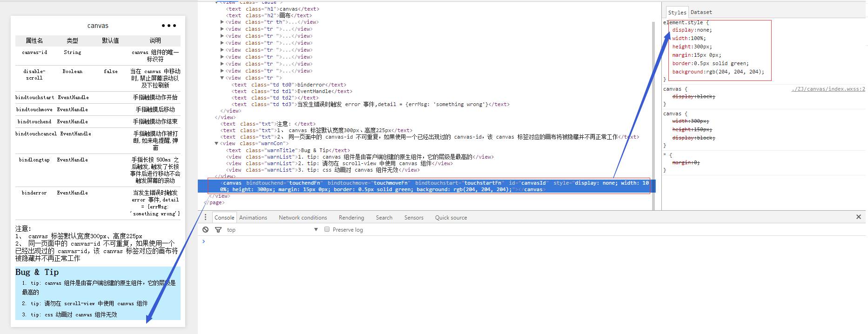Select the warnList node about scroll-view
Image resolution: width=868 pixels, height=334 pixels.
tap(339, 163)
